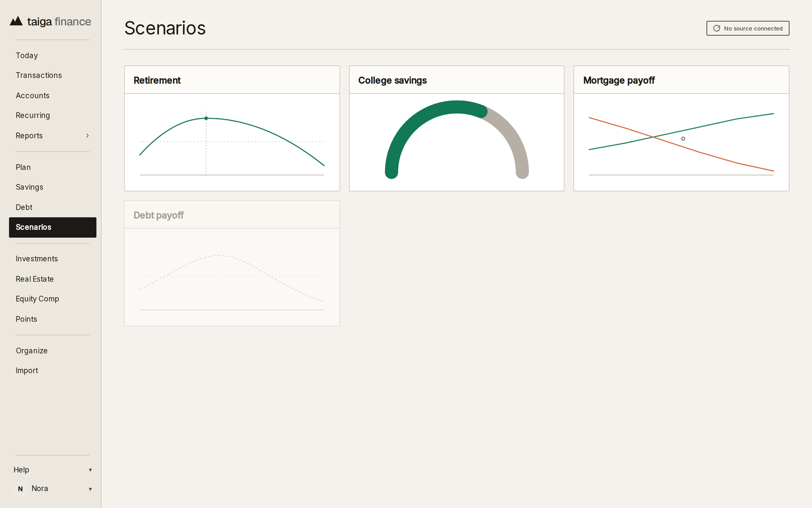This screenshot has width=812, height=508.
Task: Open the Mortgage payoff scenario title
Action: tap(619, 80)
